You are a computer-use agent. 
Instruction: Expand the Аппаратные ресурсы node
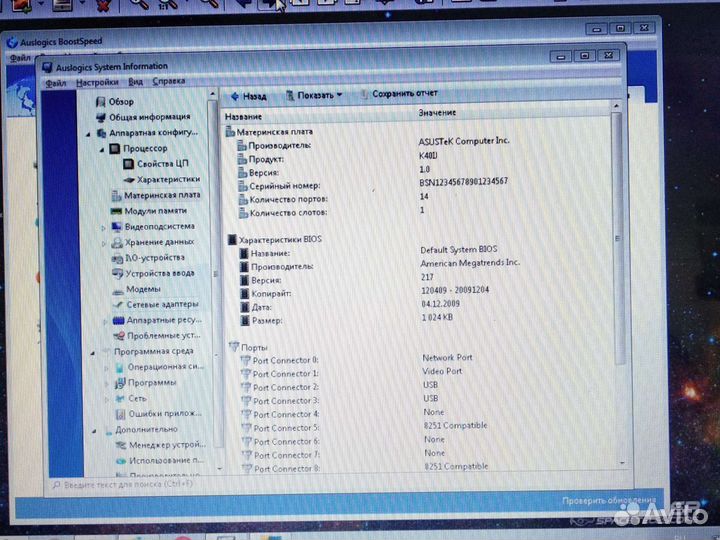pyautogui.click(x=105, y=322)
